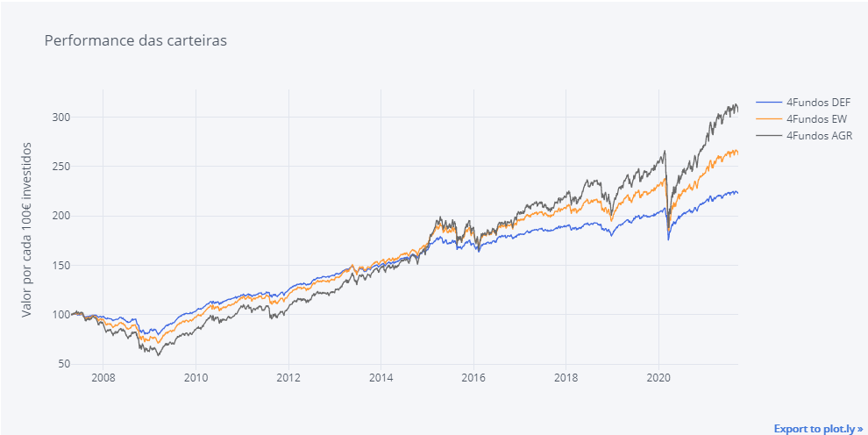Viewport: 868px width, 435px height.
Task: Click the orange legend line swatch
Action: (x=769, y=118)
